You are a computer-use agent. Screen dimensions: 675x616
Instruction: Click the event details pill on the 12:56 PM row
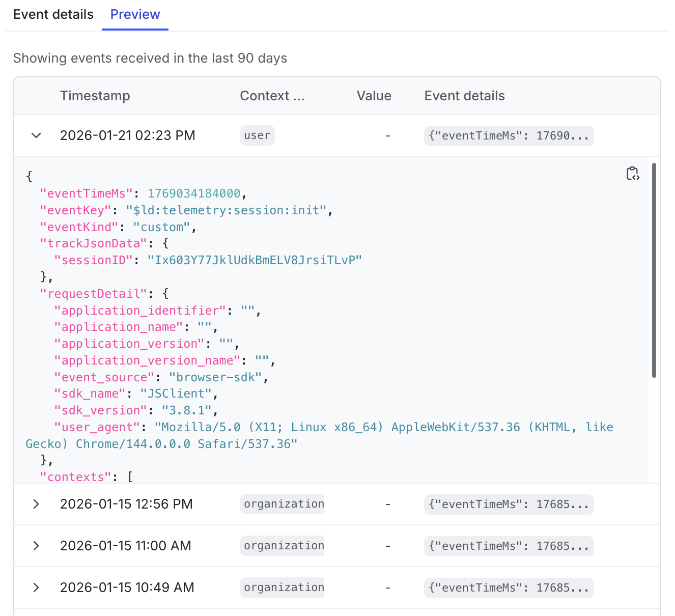509,504
